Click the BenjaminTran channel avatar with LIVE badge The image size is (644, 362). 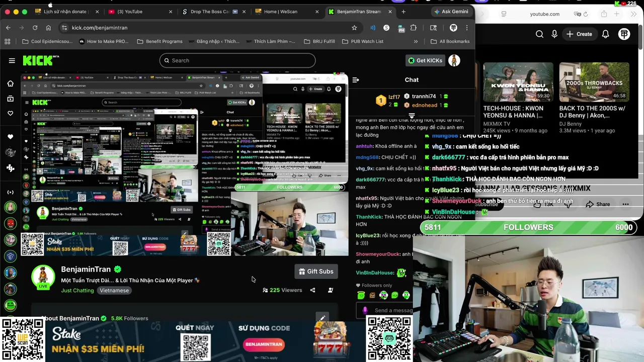(43, 277)
